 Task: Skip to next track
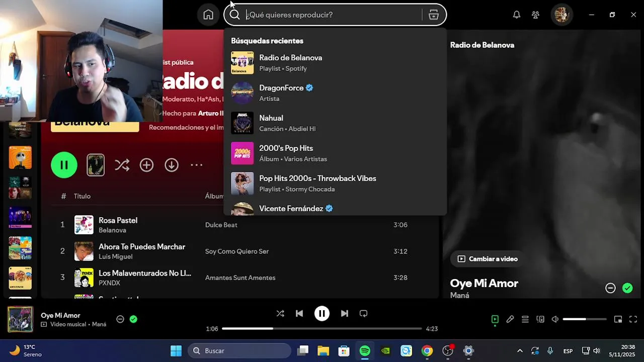pyautogui.click(x=344, y=313)
